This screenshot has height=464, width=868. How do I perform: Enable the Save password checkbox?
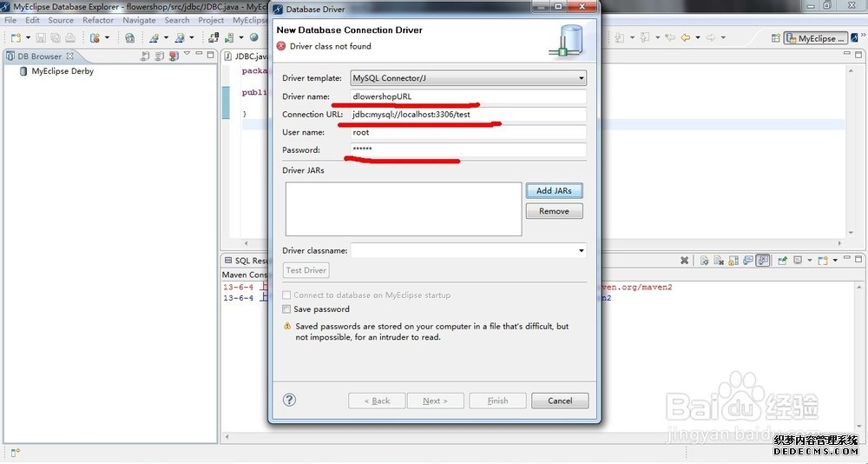coord(287,309)
